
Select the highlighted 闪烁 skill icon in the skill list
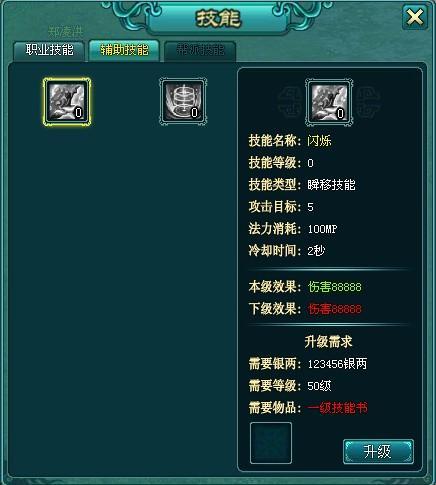67,102
